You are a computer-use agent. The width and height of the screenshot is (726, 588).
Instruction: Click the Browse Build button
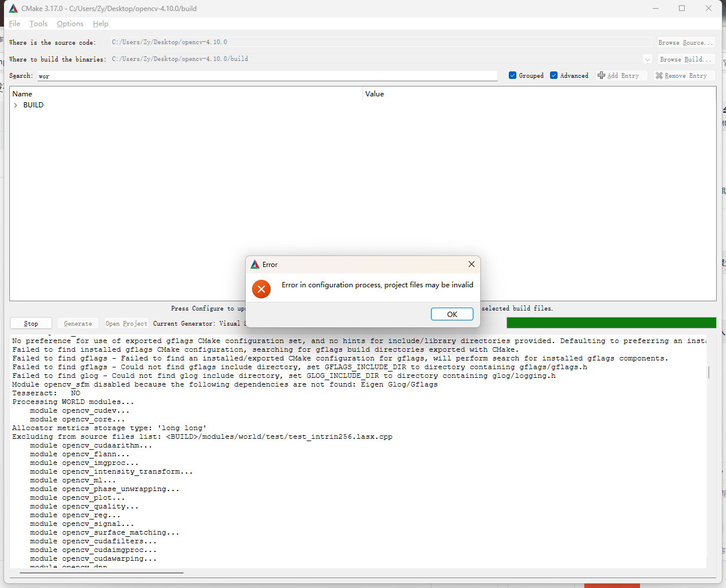[685, 59]
